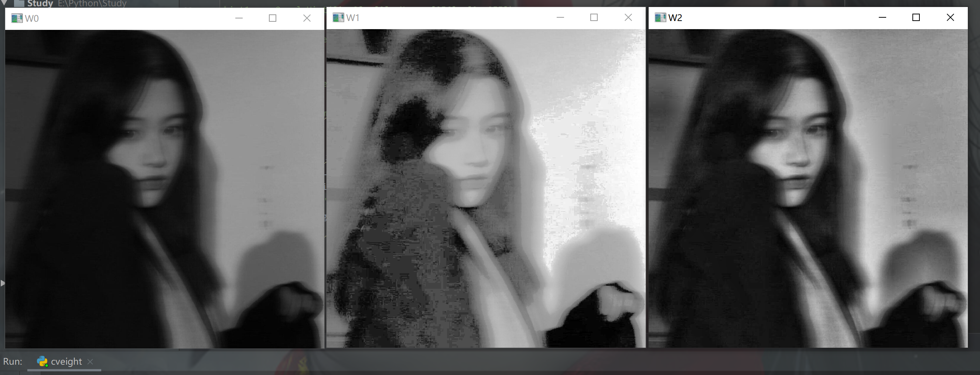Click the Python icon on the cveight tab
Image resolution: width=980 pixels, height=375 pixels.
click(x=42, y=361)
